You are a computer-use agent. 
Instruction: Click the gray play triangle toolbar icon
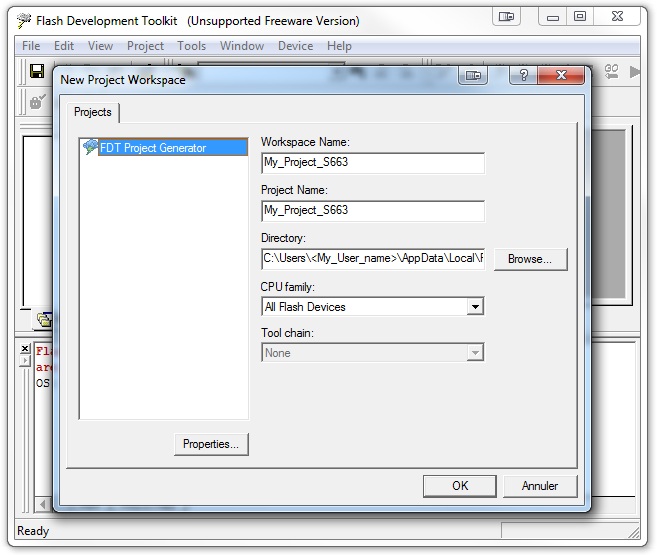point(634,72)
